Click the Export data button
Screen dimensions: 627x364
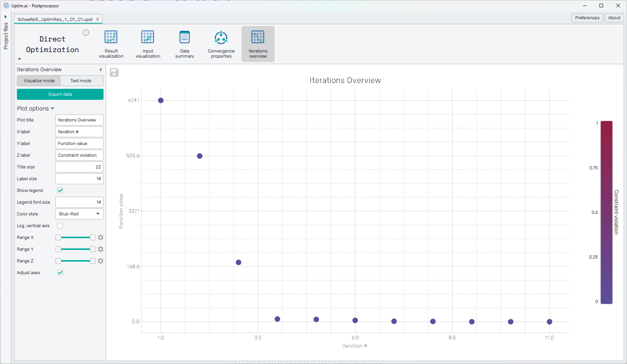click(x=60, y=94)
